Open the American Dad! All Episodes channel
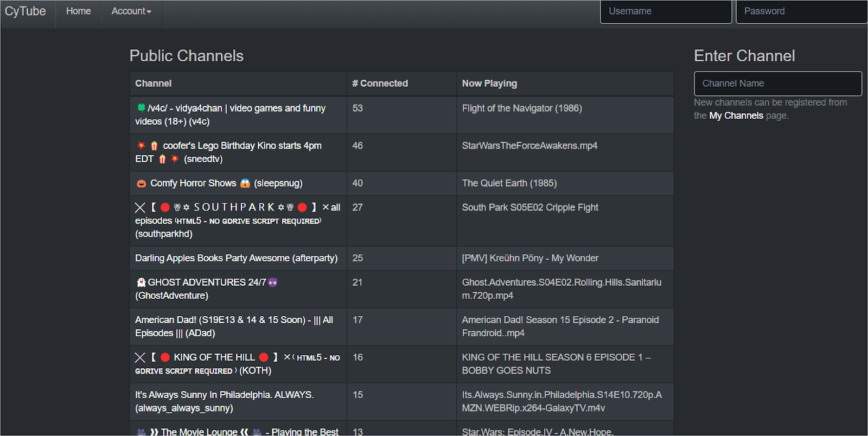The height and width of the screenshot is (436, 868). pos(234,326)
